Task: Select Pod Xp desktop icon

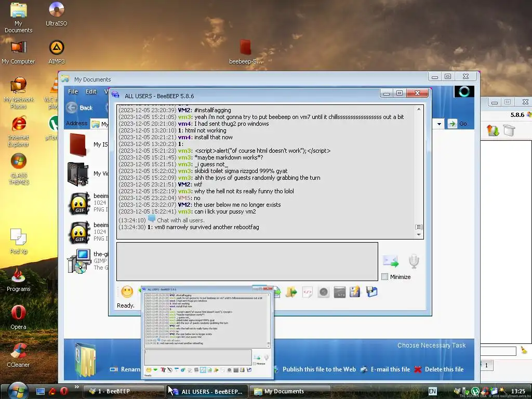Action: 18,241
